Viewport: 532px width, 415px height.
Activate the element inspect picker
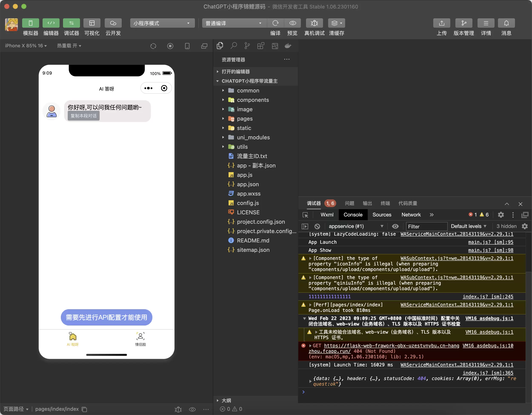click(305, 215)
